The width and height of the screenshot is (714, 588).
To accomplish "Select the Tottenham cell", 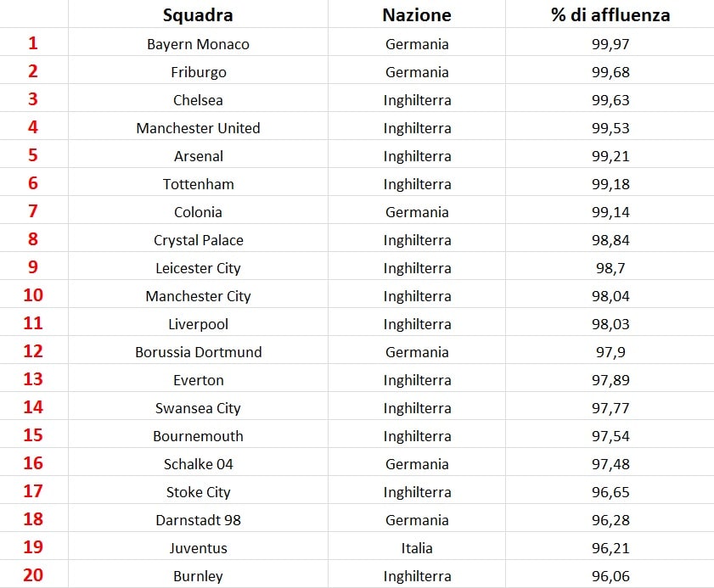I will coord(198,184).
